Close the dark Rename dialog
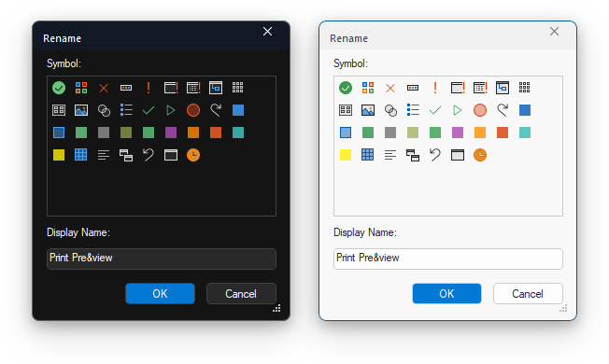This screenshot has width=609, height=364. coord(267,32)
